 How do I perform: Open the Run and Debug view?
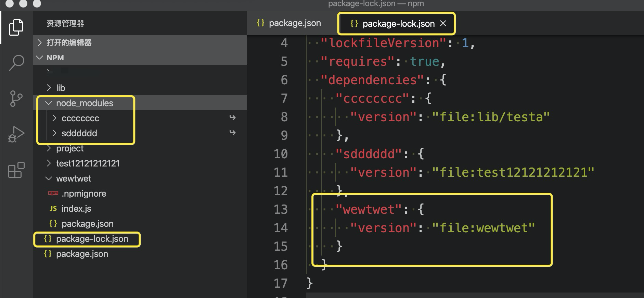(x=16, y=134)
